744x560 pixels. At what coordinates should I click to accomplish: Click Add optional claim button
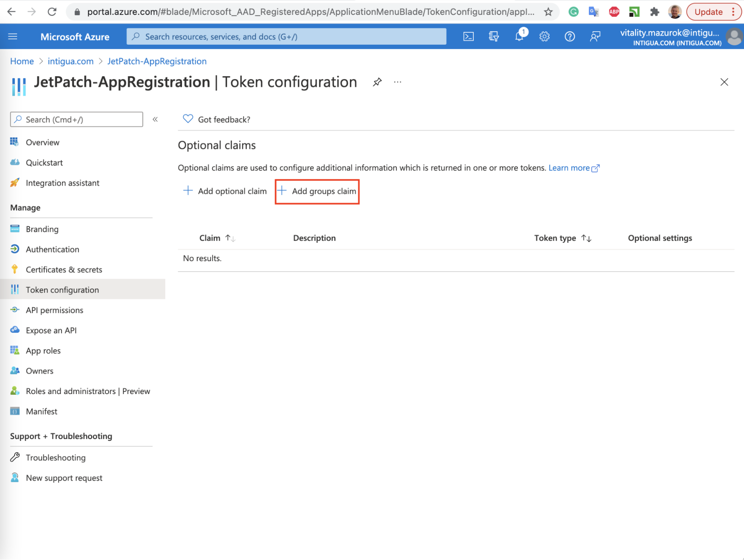[225, 191]
